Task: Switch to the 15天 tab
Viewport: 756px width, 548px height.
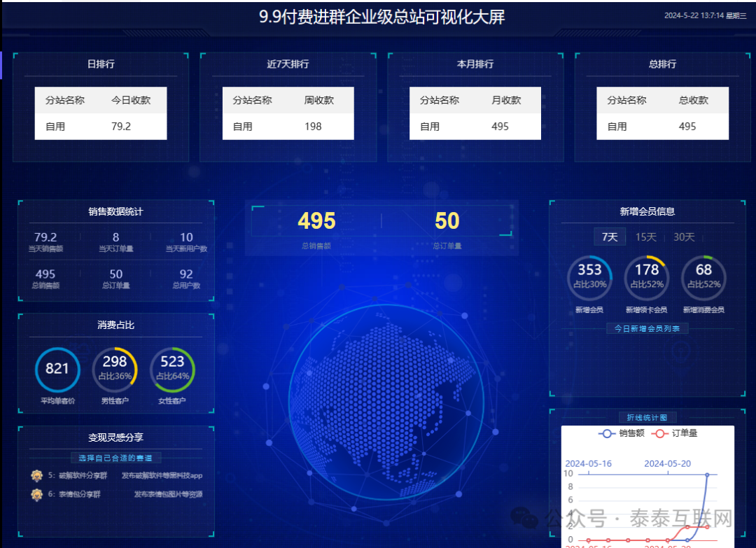Action: (646, 237)
